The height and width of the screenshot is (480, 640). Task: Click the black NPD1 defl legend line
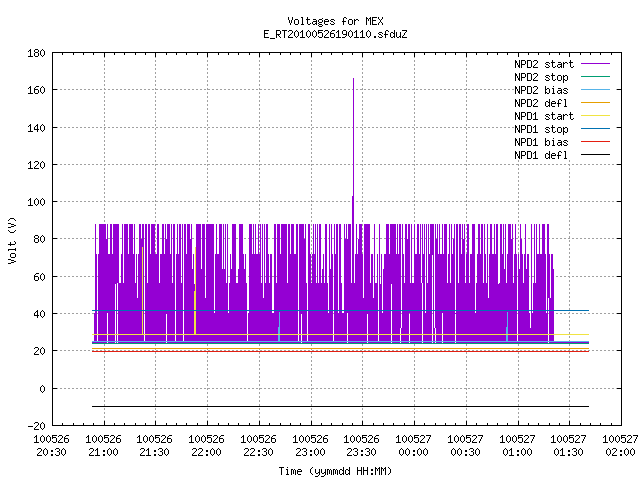click(x=596, y=155)
